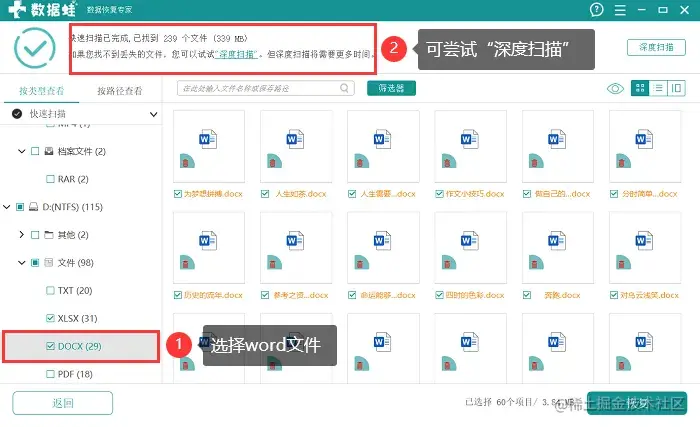Select the 为梦想拼搏.docx file name

[x=213, y=194]
